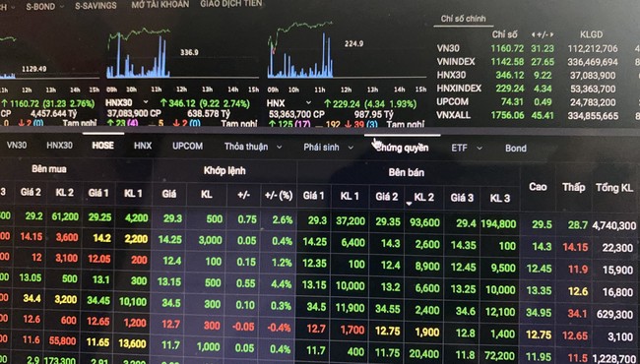This screenshot has width=640, height=364.
Task: Expand the ETF dropdown
Action: [x=480, y=148]
